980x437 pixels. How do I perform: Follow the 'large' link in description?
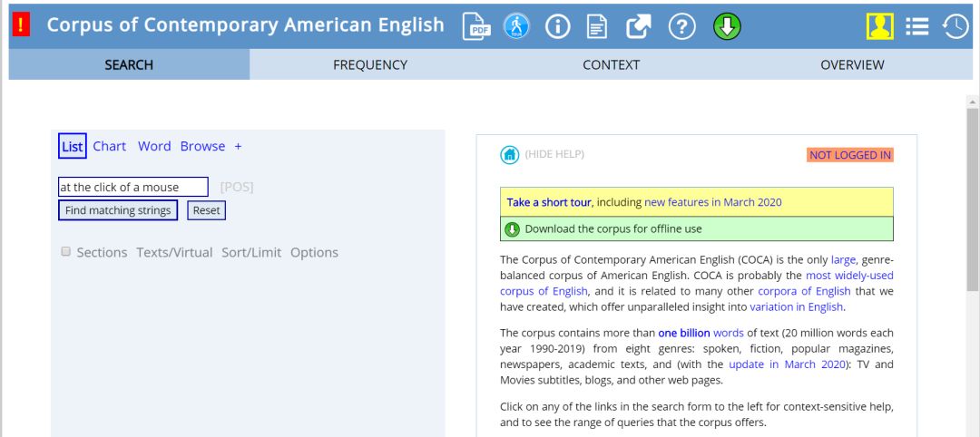click(x=843, y=259)
